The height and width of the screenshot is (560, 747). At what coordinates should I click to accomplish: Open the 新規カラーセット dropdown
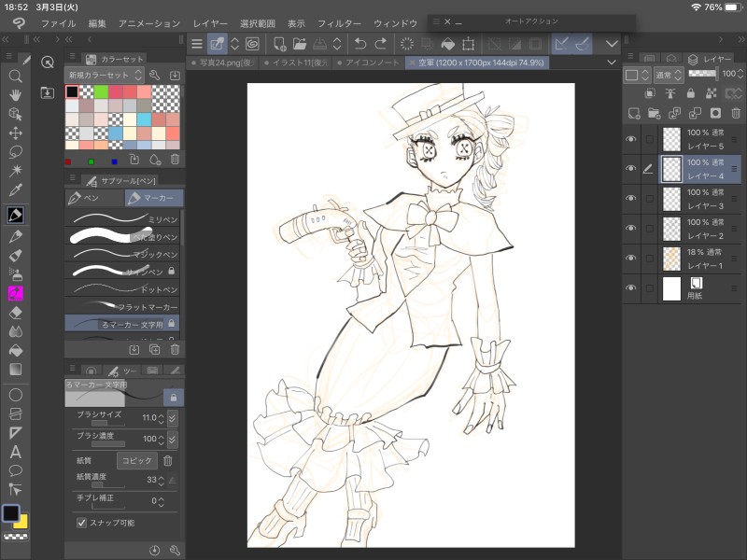pos(105,76)
